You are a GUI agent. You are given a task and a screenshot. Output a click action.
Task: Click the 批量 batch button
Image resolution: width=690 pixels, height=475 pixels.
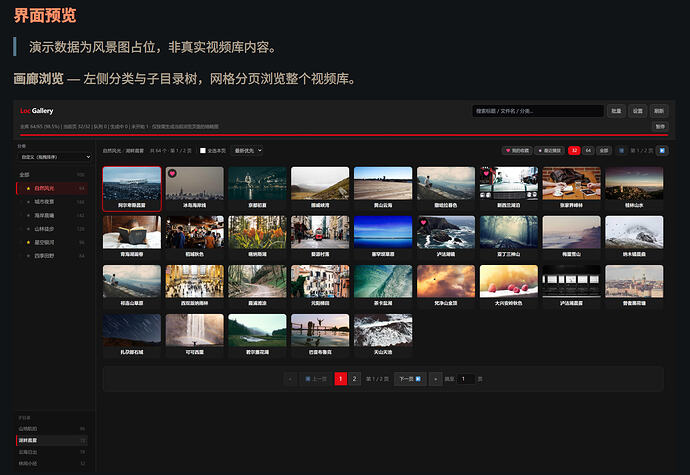pos(616,111)
